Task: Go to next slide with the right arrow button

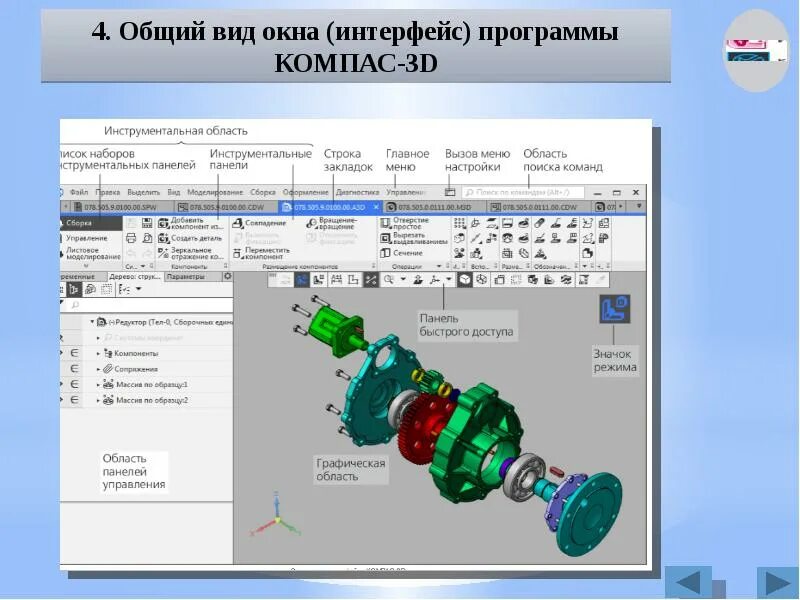Action: (x=778, y=582)
